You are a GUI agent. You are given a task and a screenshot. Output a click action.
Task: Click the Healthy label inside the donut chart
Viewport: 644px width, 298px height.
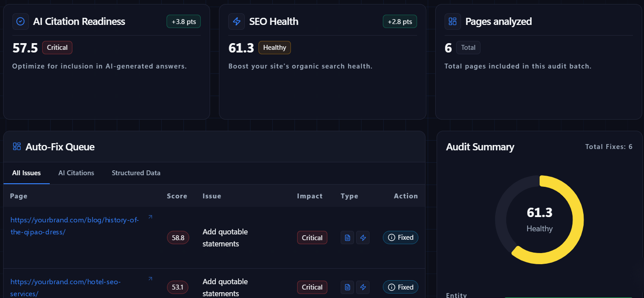[540, 229]
